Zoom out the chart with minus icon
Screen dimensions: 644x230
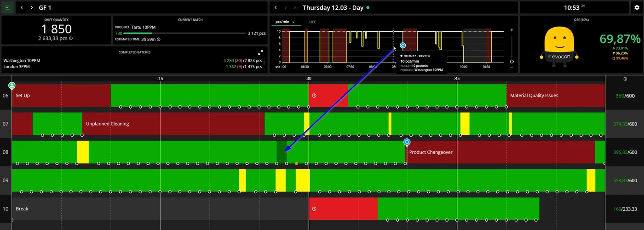click(512, 68)
